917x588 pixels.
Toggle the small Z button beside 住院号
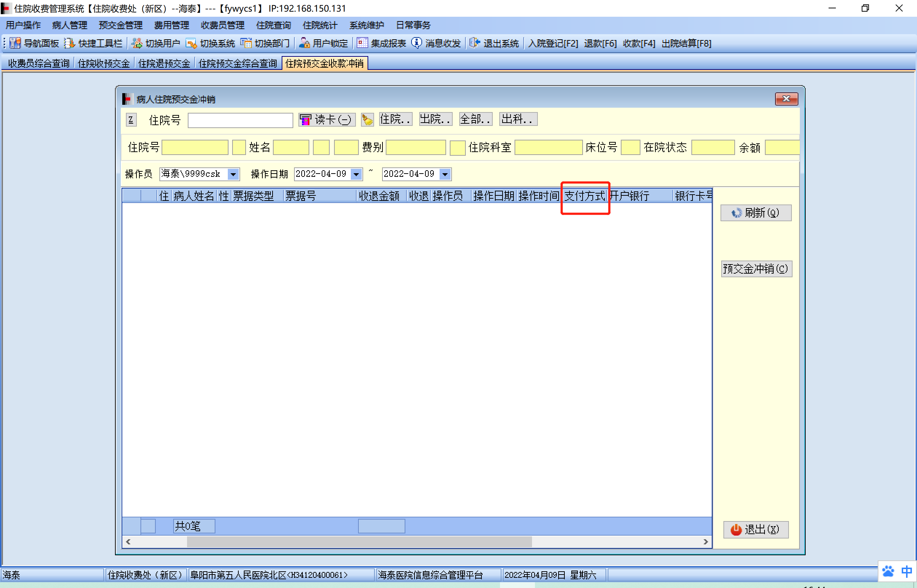coord(131,120)
